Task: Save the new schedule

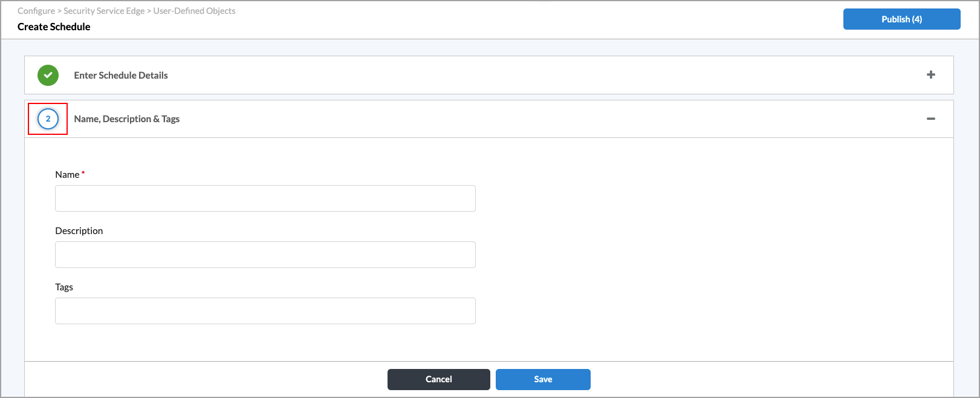Action: click(x=543, y=379)
